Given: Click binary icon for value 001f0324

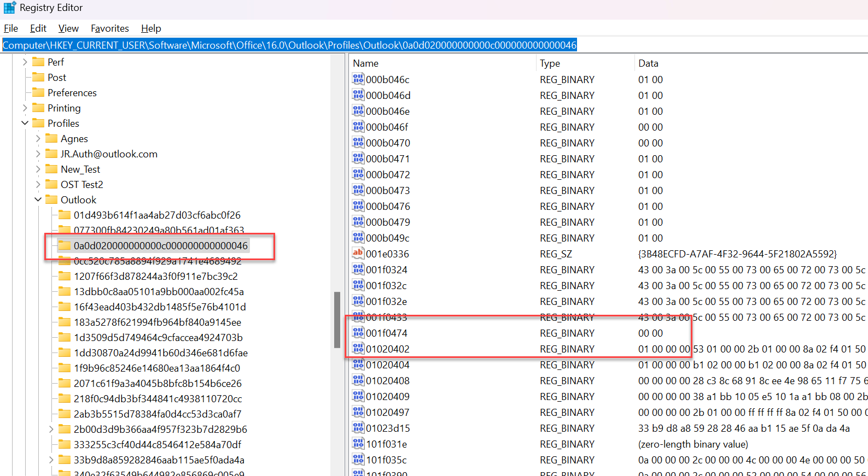Looking at the screenshot, I should point(358,269).
